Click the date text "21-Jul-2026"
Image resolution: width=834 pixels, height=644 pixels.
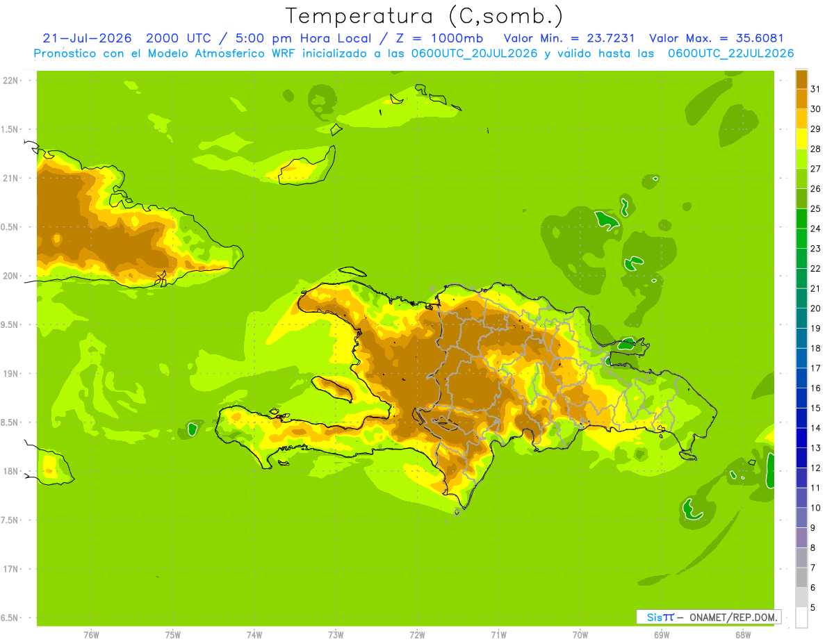87,38
